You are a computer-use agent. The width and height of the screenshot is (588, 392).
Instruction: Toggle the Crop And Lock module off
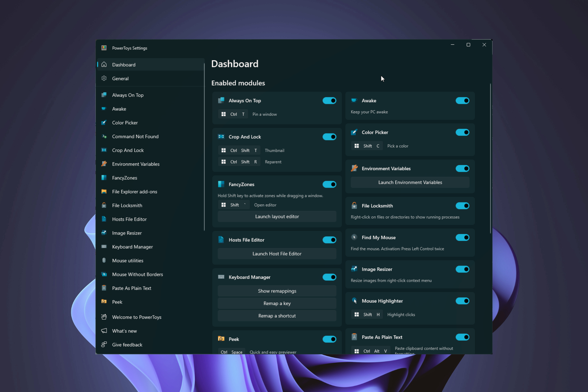(x=329, y=137)
